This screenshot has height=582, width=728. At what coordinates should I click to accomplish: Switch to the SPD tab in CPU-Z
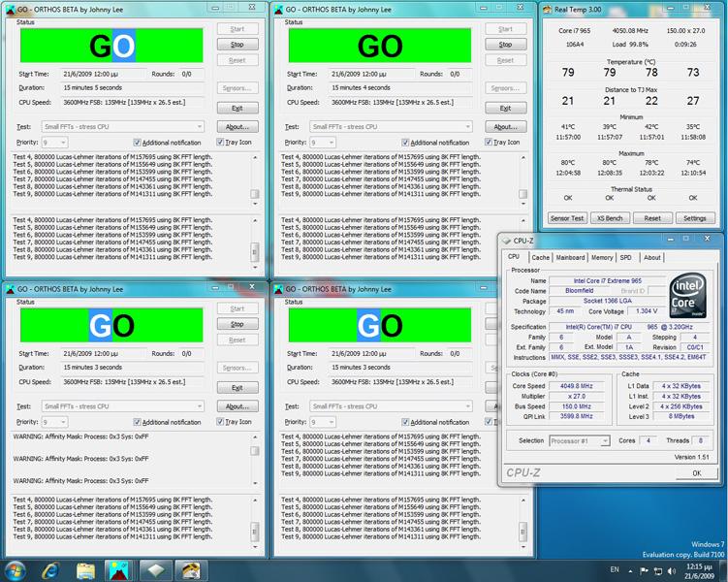point(626,257)
